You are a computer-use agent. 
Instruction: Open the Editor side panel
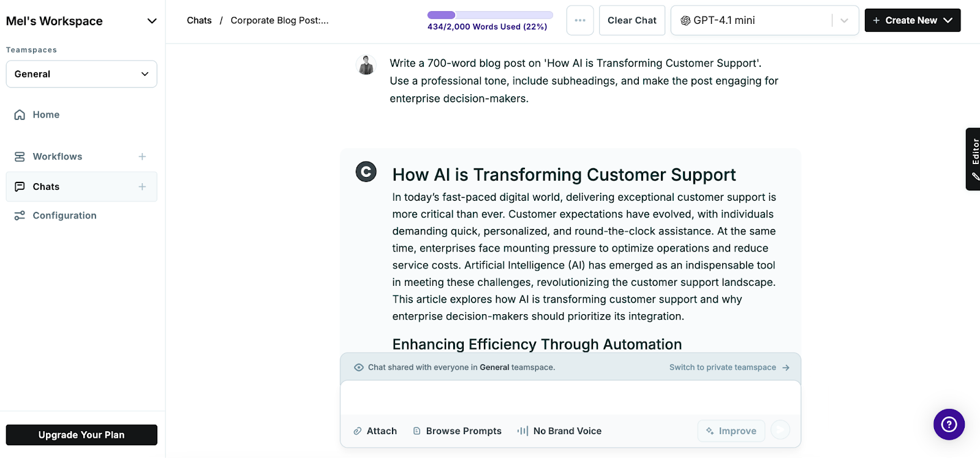tap(974, 159)
